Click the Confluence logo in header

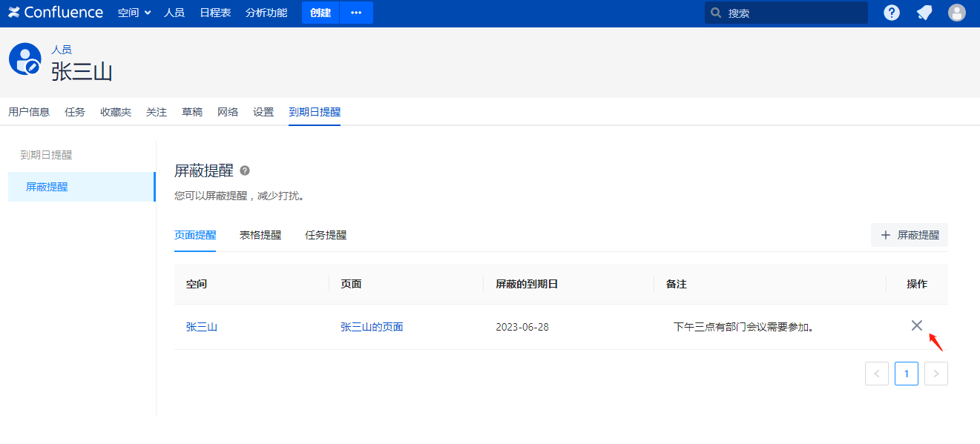(x=56, y=13)
